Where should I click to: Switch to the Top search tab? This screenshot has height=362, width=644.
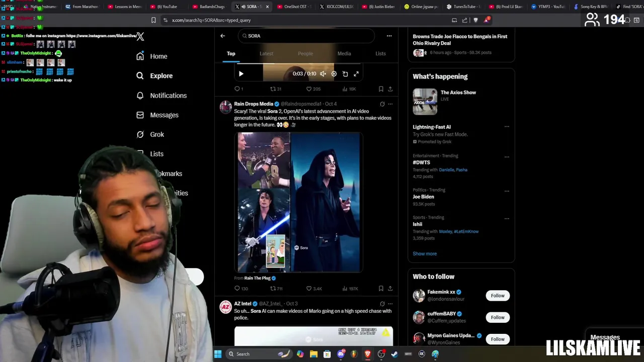[231, 53]
